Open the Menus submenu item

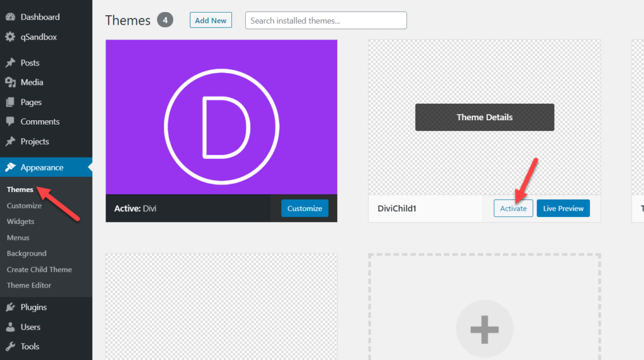18,237
